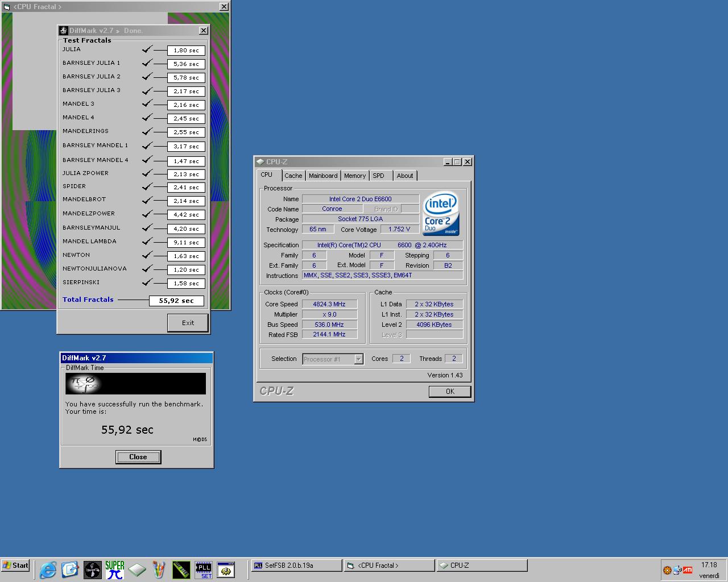Open the green memory module icon
728x582 pixels.
click(181, 569)
